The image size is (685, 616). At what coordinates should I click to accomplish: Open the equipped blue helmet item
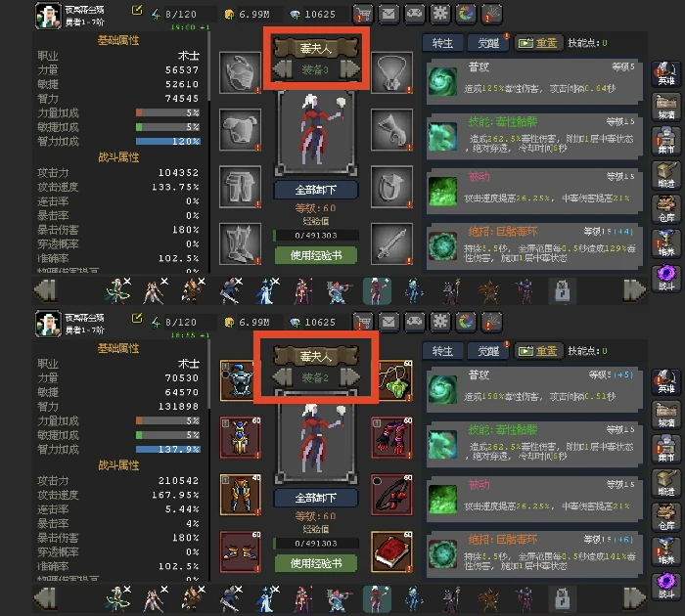(x=237, y=380)
